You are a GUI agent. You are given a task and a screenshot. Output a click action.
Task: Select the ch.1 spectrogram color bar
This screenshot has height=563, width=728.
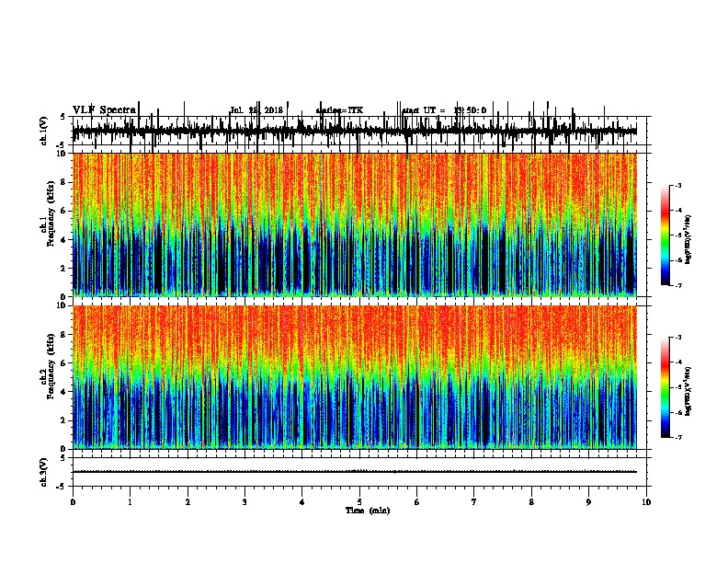click(665, 236)
